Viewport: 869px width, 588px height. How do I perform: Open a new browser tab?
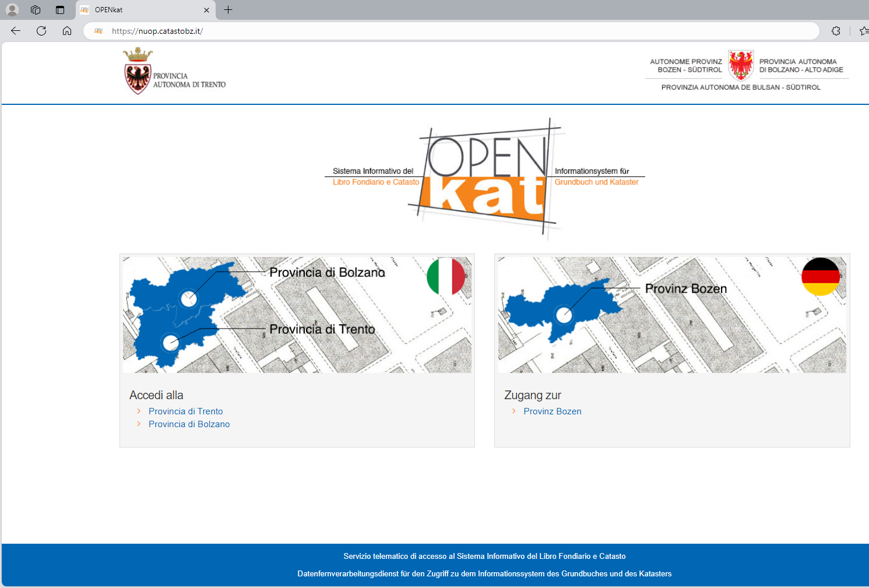[228, 10]
